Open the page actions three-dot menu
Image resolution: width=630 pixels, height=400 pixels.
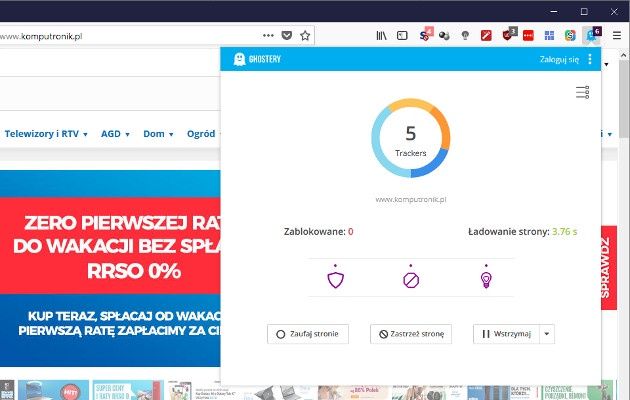268,36
